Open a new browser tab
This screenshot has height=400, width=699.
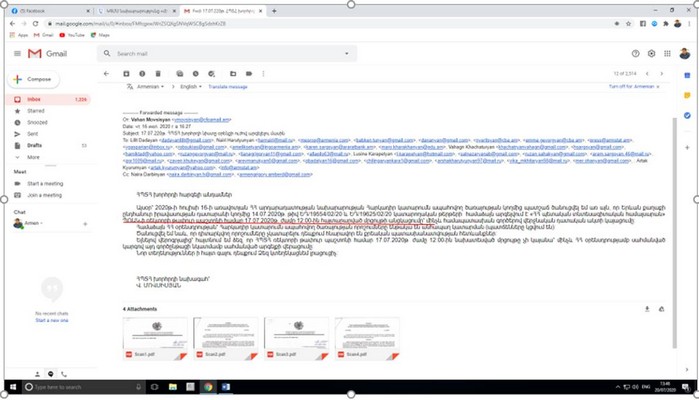pyautogui.click(x=274, y=11)
